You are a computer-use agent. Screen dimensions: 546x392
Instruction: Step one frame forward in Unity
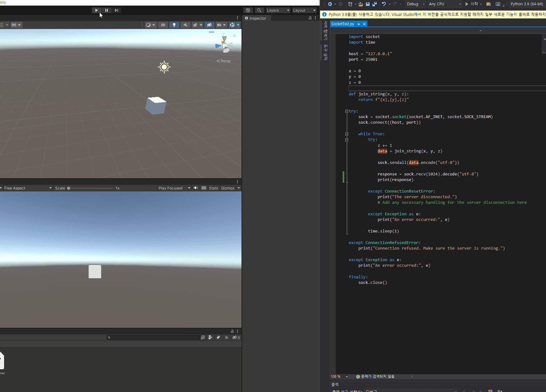coord(117,10)
